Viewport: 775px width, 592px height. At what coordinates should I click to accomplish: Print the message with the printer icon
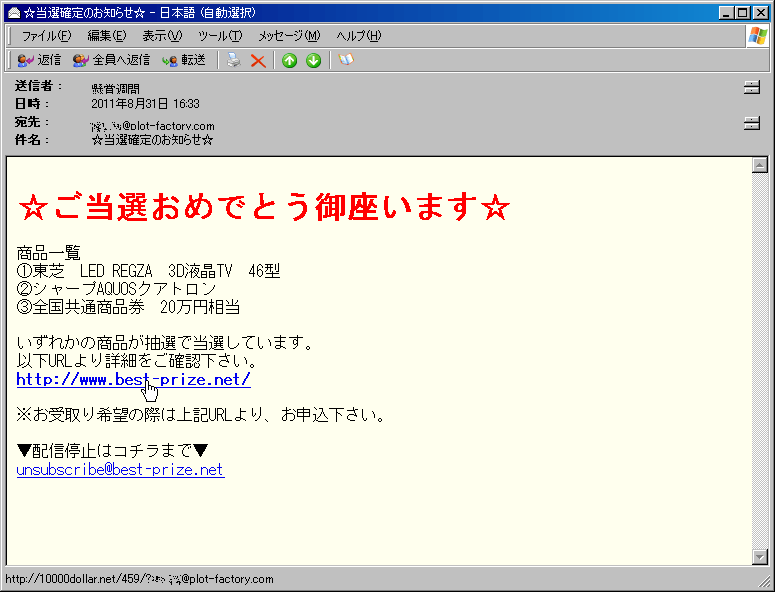[234, 60]
